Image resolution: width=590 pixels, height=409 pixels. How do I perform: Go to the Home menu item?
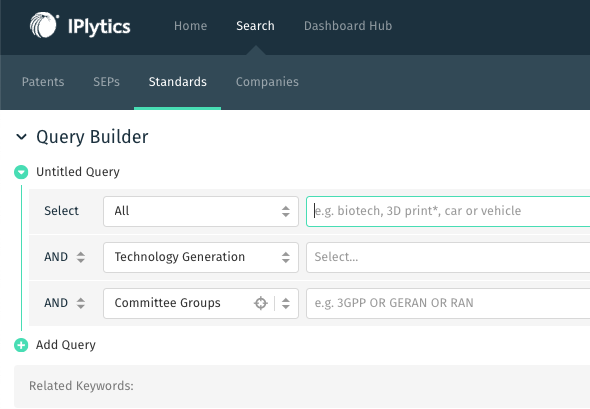[190, 26]
